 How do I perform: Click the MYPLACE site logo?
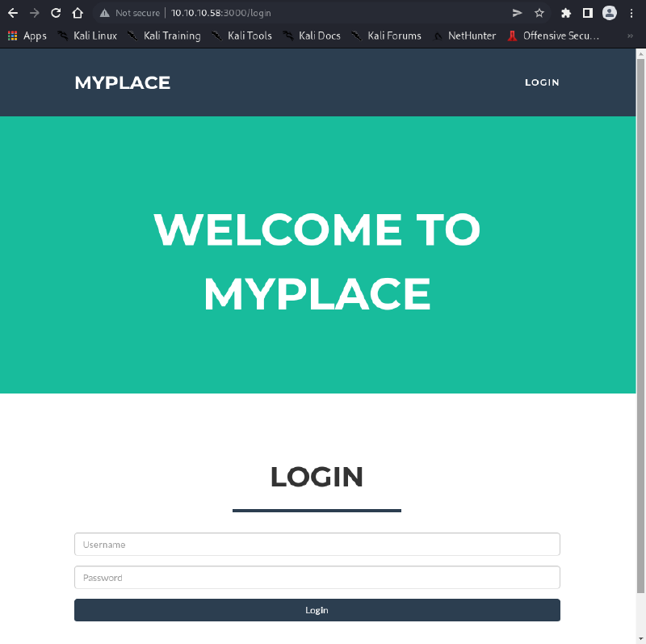(x=122, y=82)
